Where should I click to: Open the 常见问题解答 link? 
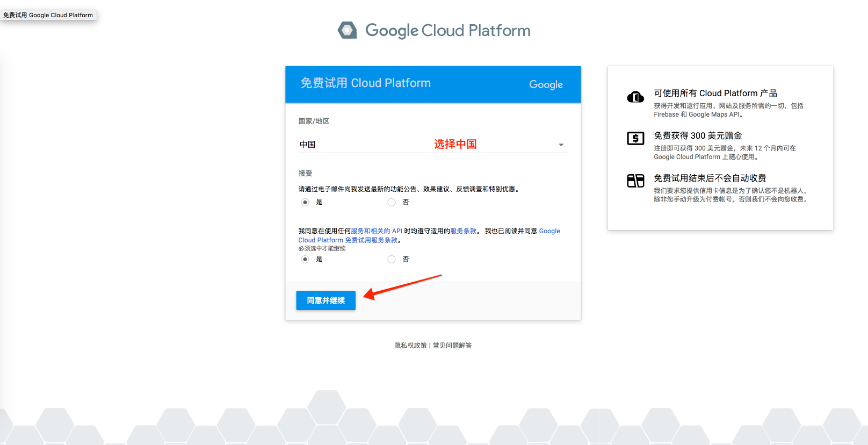pyautogui.click(x=452, y=346)
